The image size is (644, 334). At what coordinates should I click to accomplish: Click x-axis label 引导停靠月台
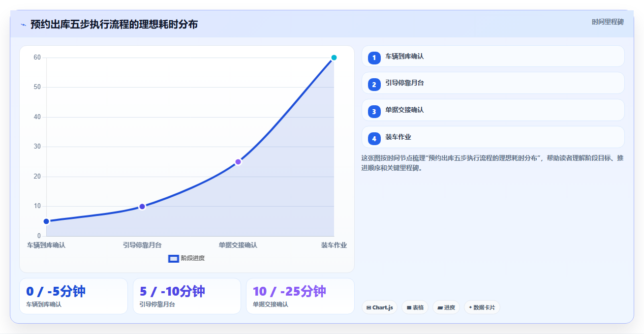point(142,245)
